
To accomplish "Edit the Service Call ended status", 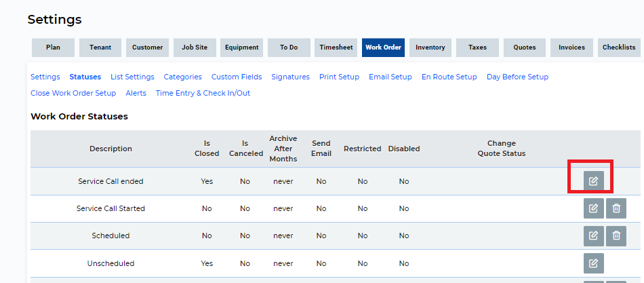I will click(x=593, y=181).
